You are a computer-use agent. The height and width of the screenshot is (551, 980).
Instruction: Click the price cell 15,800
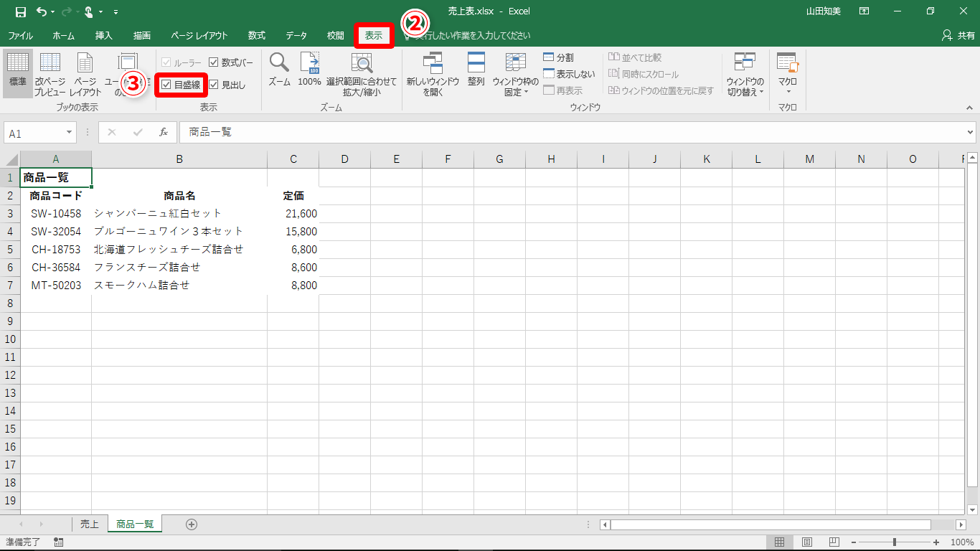[x=293, y=232]
